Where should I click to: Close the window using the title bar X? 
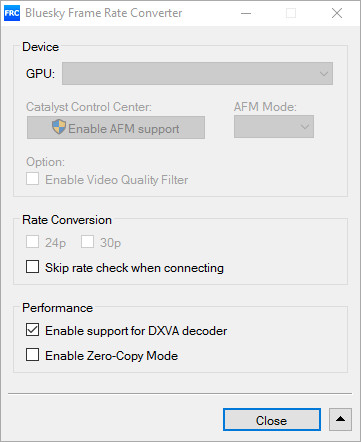(337, 13)
